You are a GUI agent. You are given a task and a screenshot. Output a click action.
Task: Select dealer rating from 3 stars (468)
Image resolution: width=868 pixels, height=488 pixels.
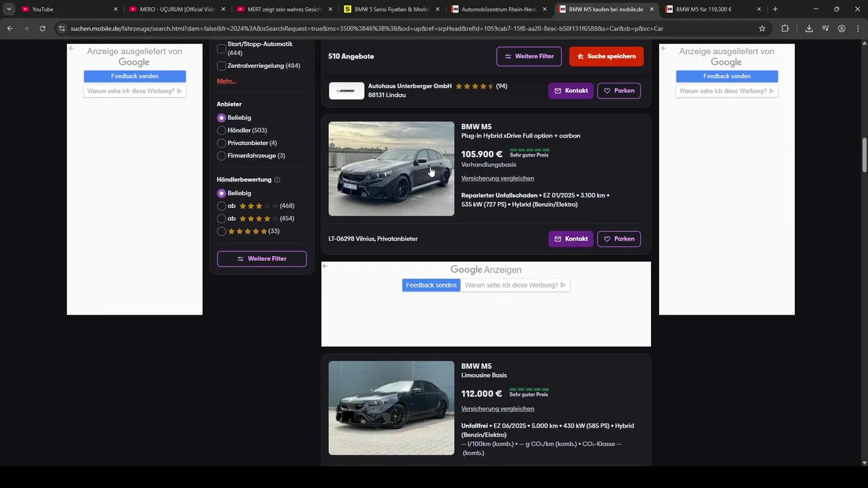point(221,206)
